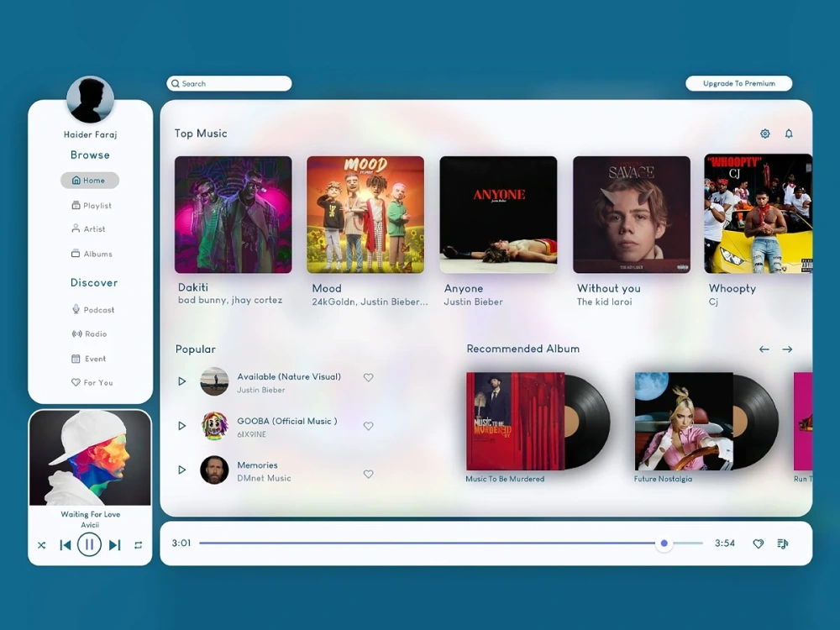Like GOOBA track with heart icon
Image resolution: width=840 pixels, height=630 pixels.
368,427
